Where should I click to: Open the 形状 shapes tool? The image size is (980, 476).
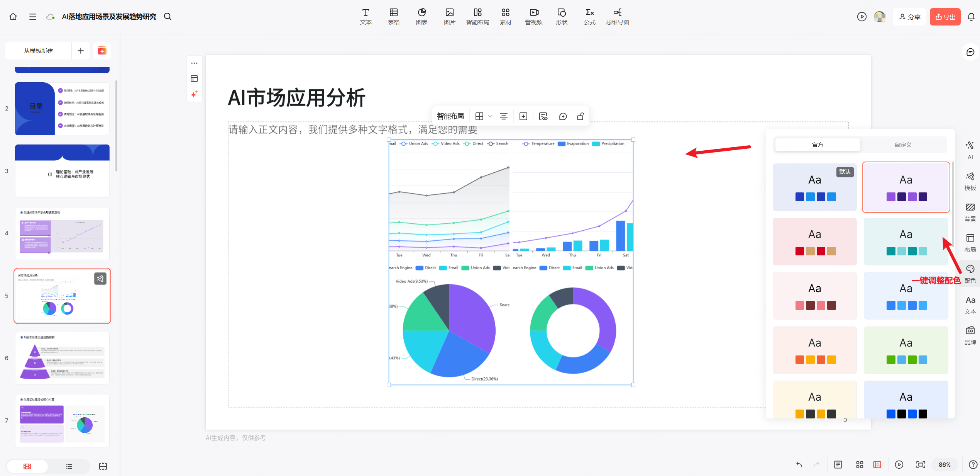[x=562, y=17]
